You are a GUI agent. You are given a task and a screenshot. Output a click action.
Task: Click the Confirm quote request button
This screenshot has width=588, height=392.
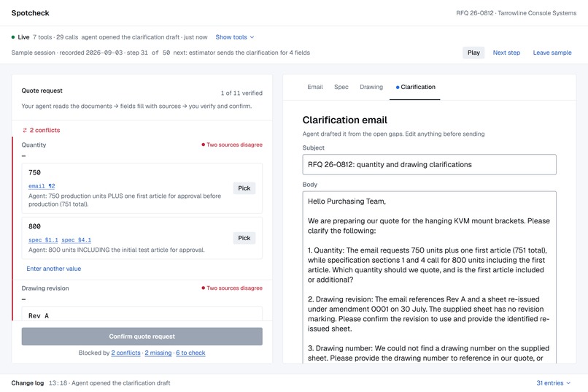(x=142, y=337)
